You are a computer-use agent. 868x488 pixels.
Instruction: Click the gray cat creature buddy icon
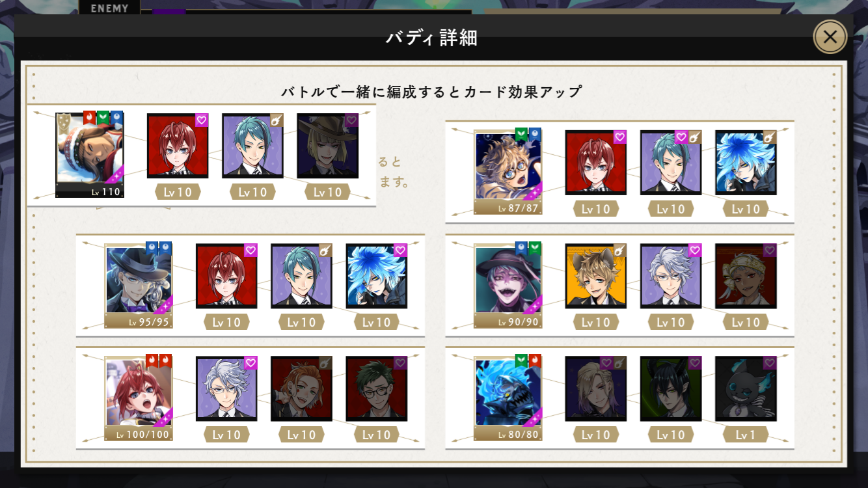[x=746, y=388]
